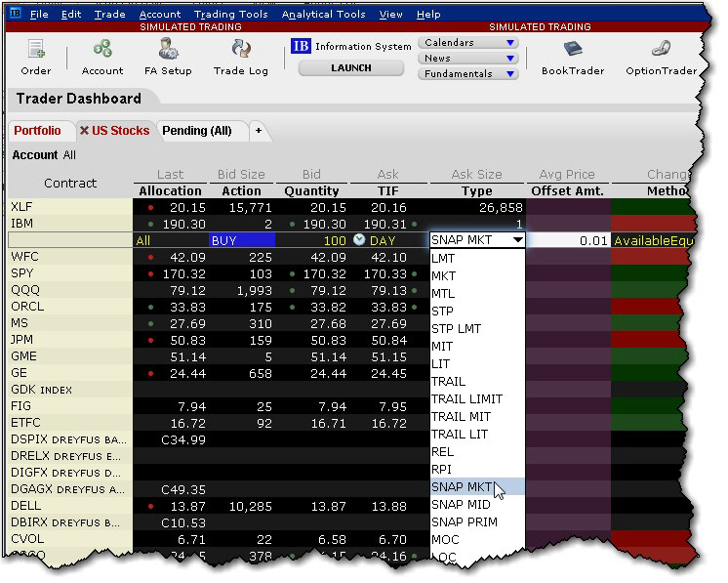Select MOC order type

point(477,540)
